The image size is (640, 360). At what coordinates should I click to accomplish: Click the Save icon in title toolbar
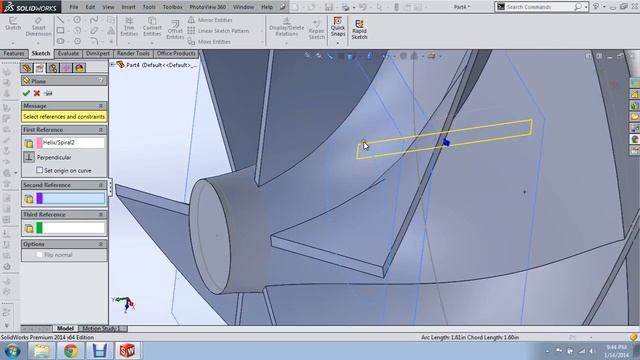tap(329, 7)
